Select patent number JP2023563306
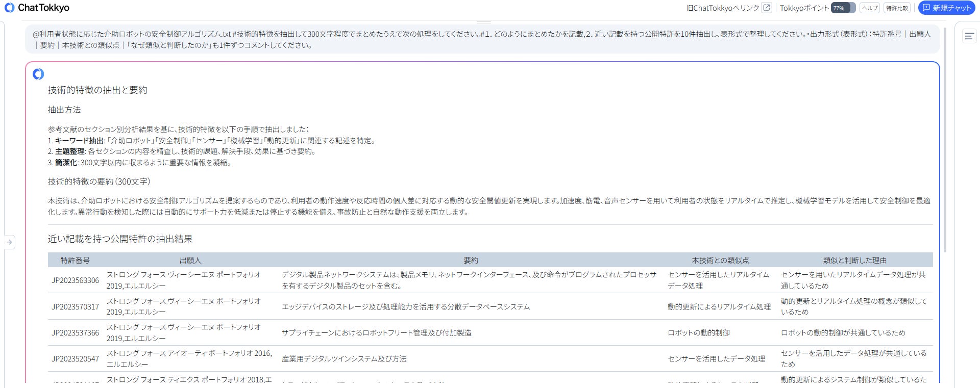The height and width of the screenshot is (388, 980). point(75,280)
